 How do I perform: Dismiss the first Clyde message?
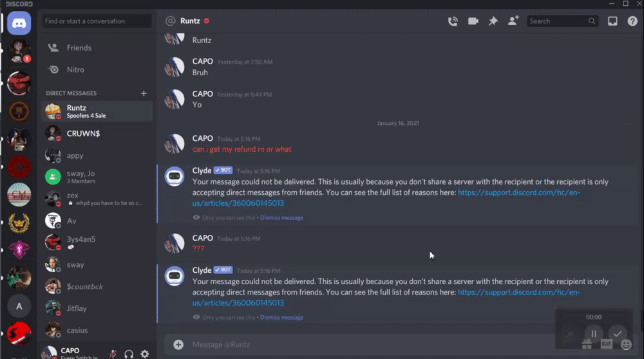[x=281, y=218]
